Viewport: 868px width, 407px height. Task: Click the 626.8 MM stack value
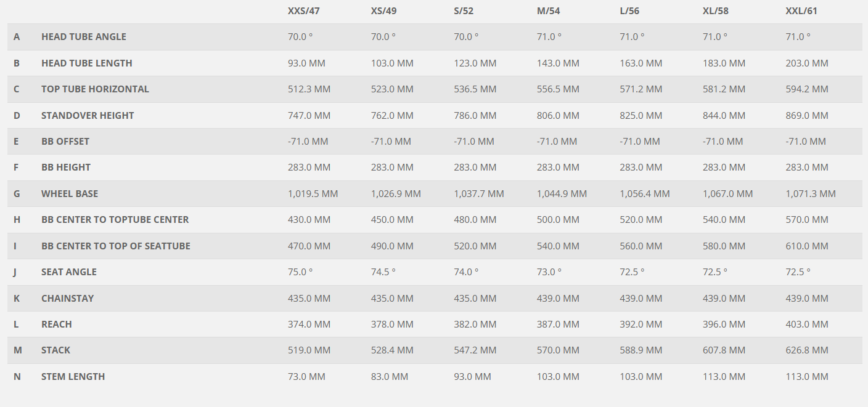(807, 350)
